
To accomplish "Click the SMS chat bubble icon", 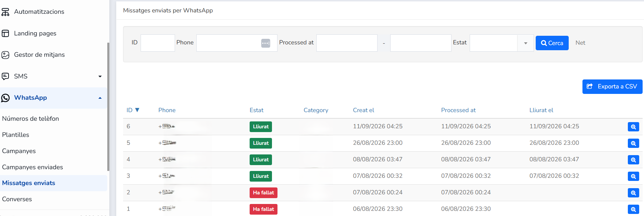I will 5,76.
